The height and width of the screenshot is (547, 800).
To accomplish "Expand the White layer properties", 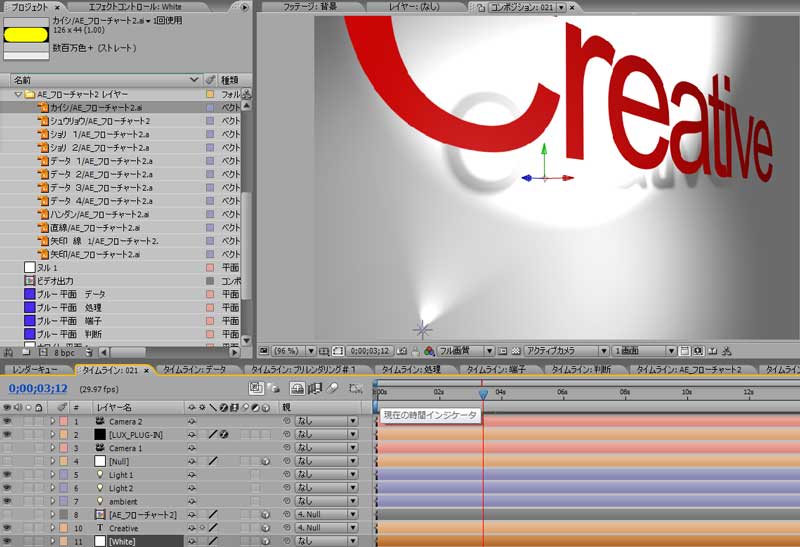I will click(52, 541).
